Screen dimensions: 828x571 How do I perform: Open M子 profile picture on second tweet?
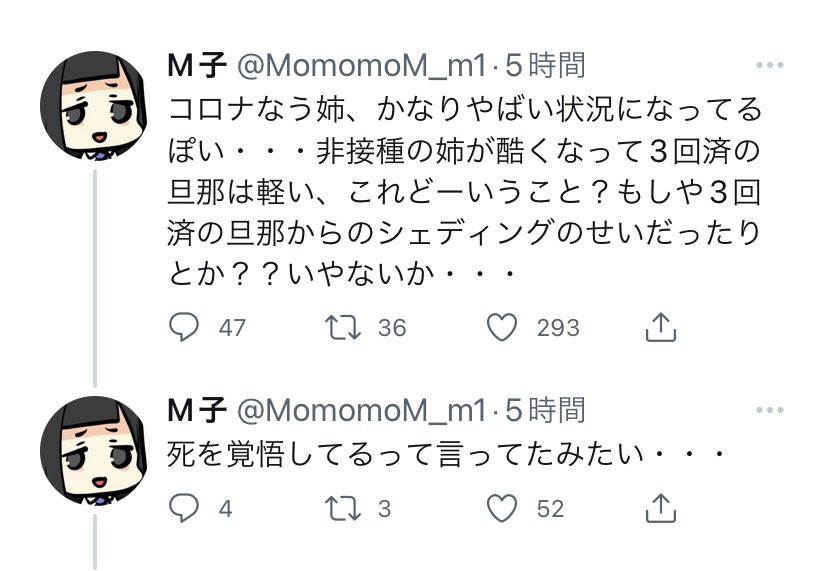click(94, 451)
